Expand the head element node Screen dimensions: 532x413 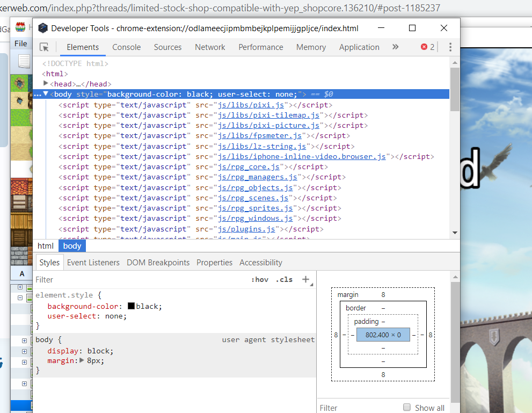(46, 83)
